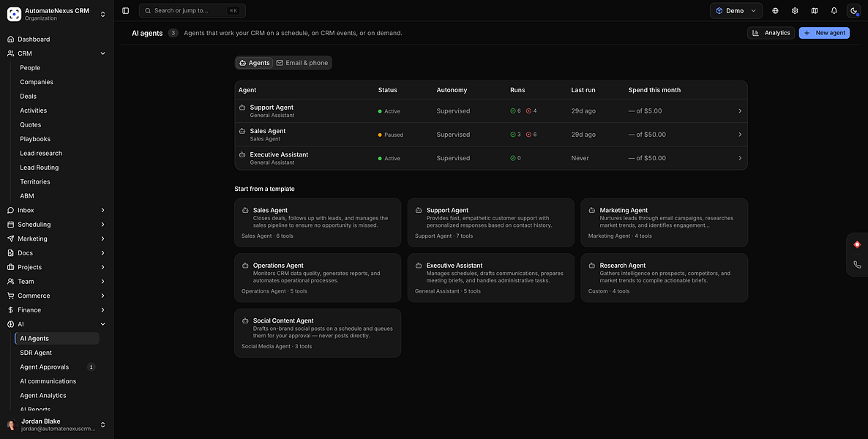Screen dimensions: 868x439
Task: Click the Research Agent template bot icon
Action: click(x=592, y=266)
